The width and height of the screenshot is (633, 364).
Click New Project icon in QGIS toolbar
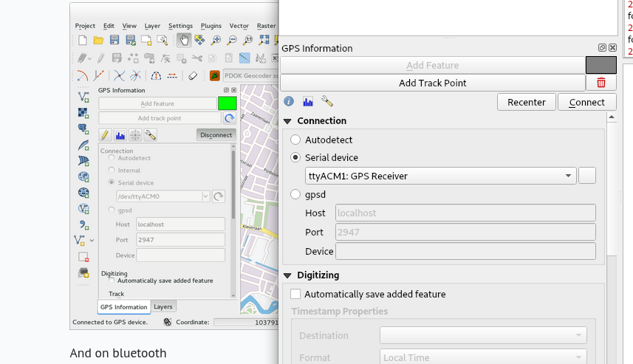point(83,40)
